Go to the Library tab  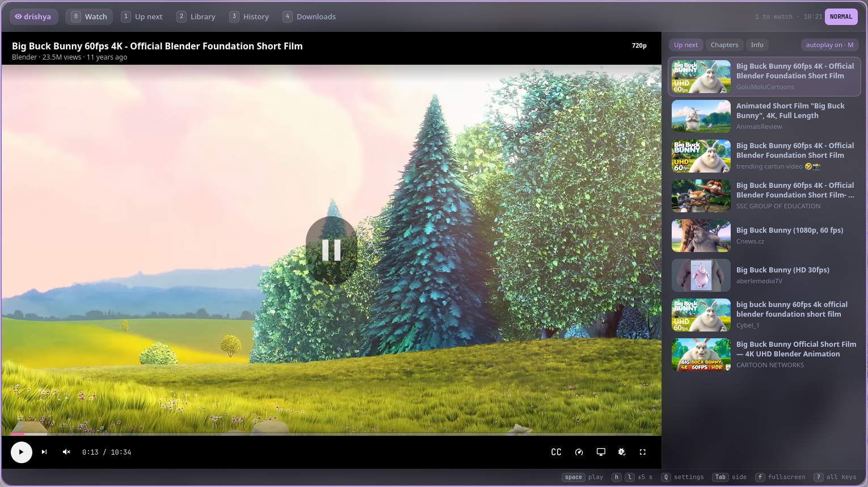click(x=196, y=16)
